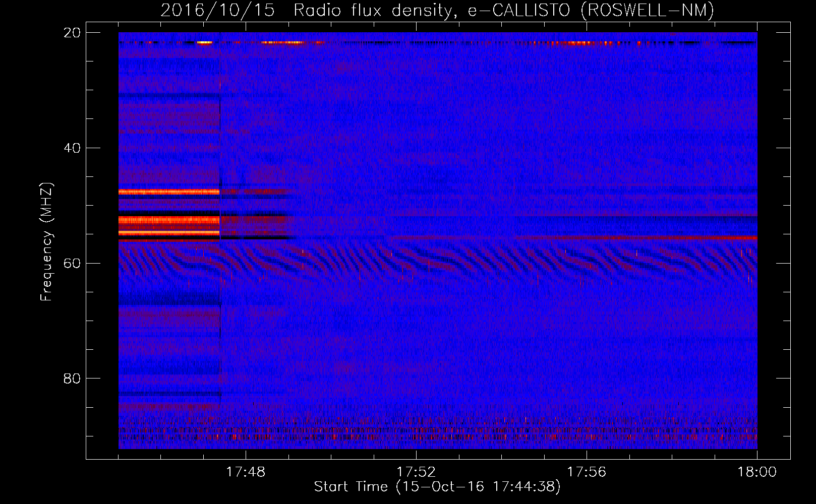
Task: Select the 'e-CALLISTO (ROSWELL-NM)' title text
Action: click(x=591, y=10)
